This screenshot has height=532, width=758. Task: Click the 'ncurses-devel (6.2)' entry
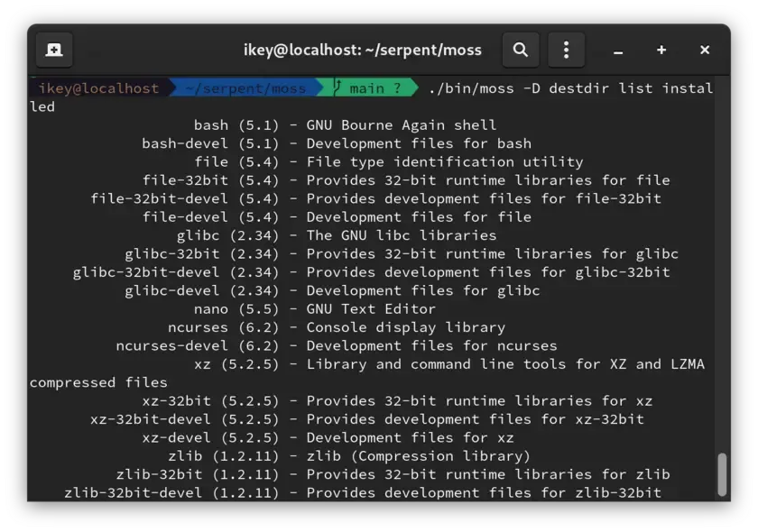coord(198,345)
